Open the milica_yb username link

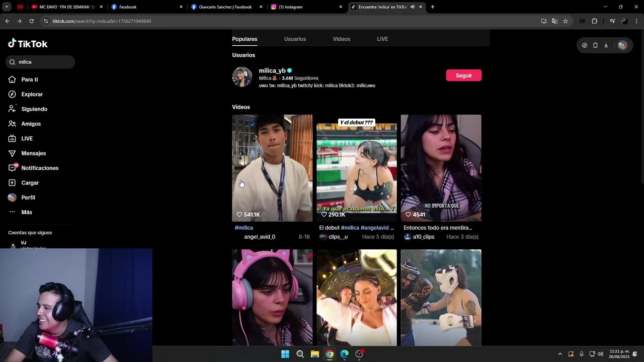(272, 70)
